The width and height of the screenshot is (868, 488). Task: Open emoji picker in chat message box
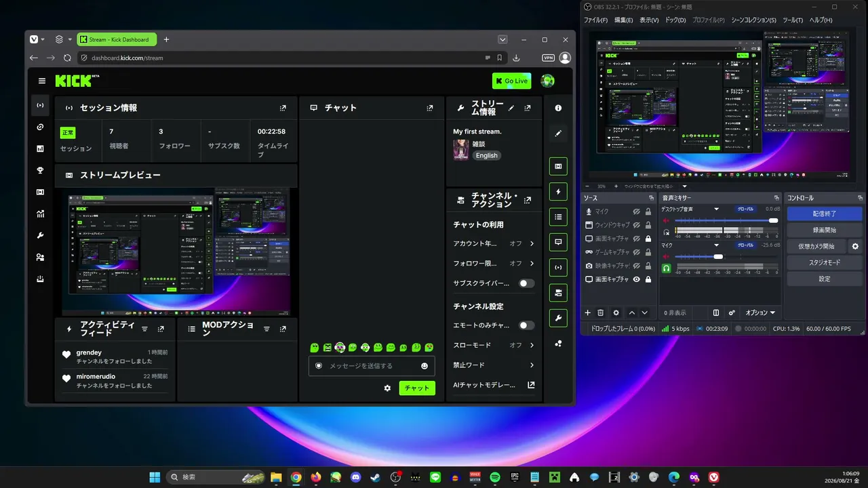pyautogui.click(x=425, y=366)
